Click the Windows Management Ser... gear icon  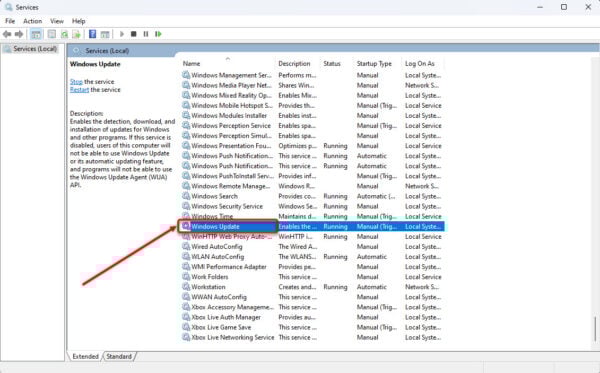tap(186, 75)
